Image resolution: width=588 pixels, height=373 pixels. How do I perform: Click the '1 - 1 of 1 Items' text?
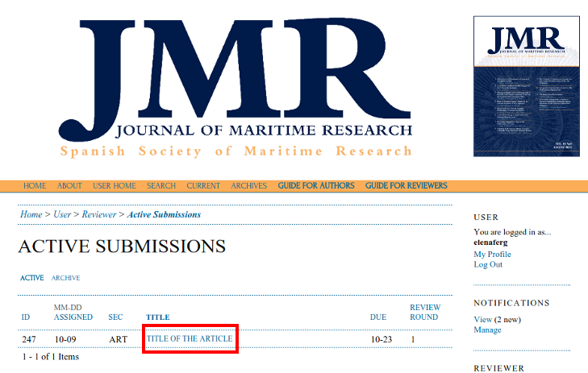click(51, 357)
